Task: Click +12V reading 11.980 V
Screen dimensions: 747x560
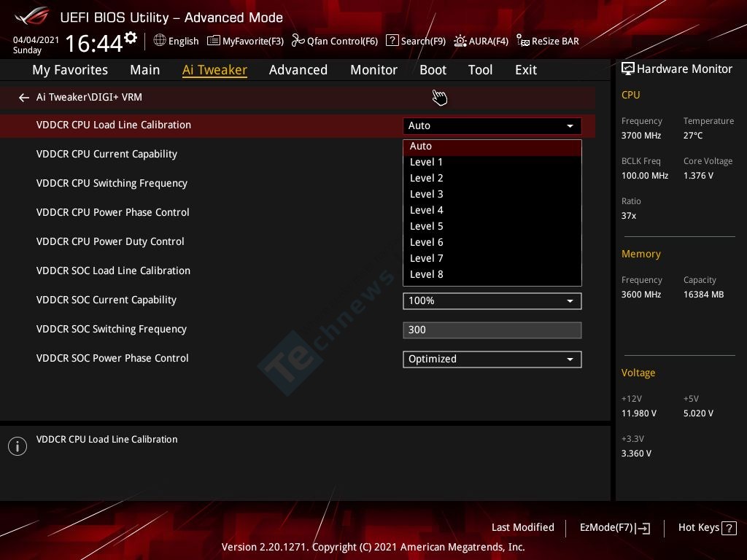Action: click(x=639, y=413)
